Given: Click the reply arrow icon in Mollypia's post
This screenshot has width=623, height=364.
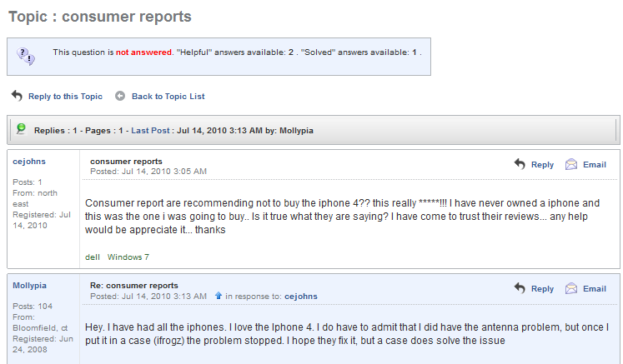Looking at the screenshot, I should tap(520, 288).
